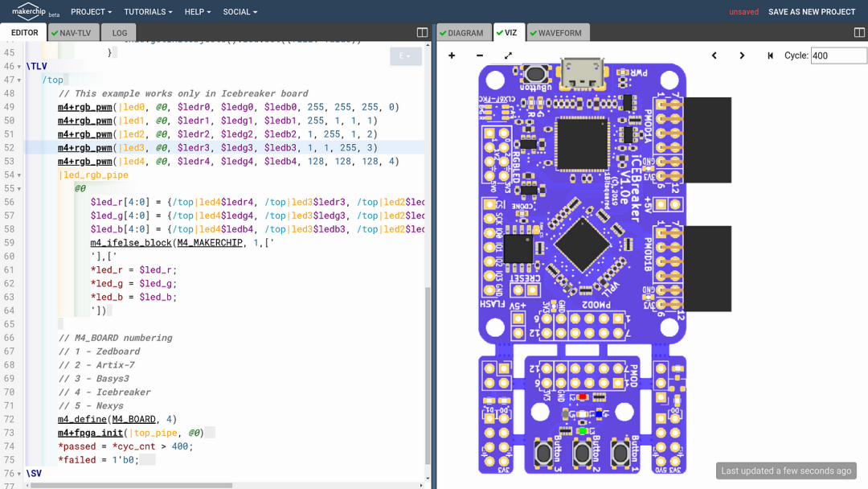
Task: Zoom out the VIZ view
Action: click(480, 55)
